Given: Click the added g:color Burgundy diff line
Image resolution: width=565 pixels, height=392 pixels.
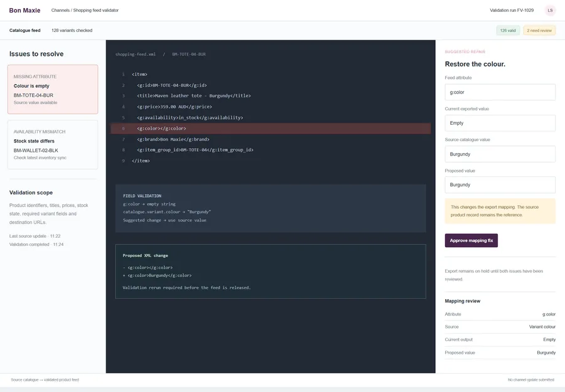Looking at the screenshot, I should [x=157, y=275].
